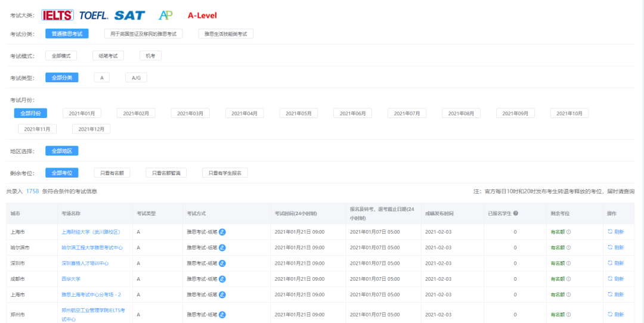Refresh the 上海财经大学 row with 刷新
This screenshot has width=644, height=323.
(615, 232)
